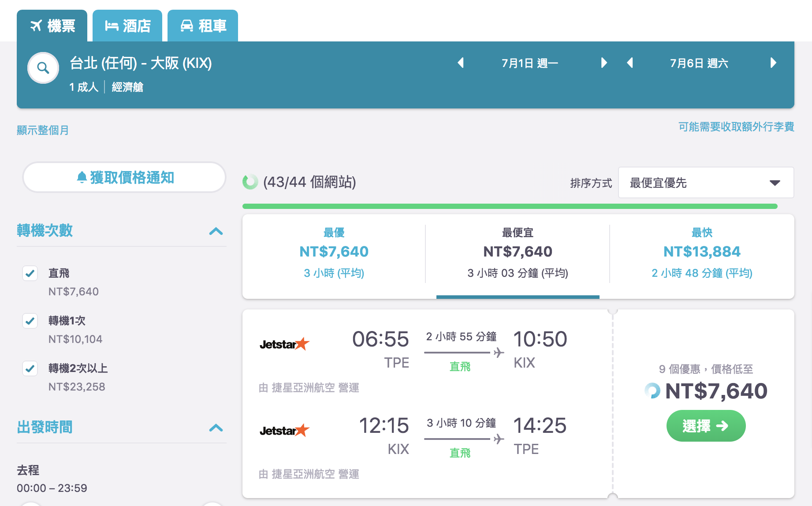Select the 最優 NT$7,640 tab
The height and width of the screenshot is (506, 812).
pyautogui.click(x=334, y=256)
